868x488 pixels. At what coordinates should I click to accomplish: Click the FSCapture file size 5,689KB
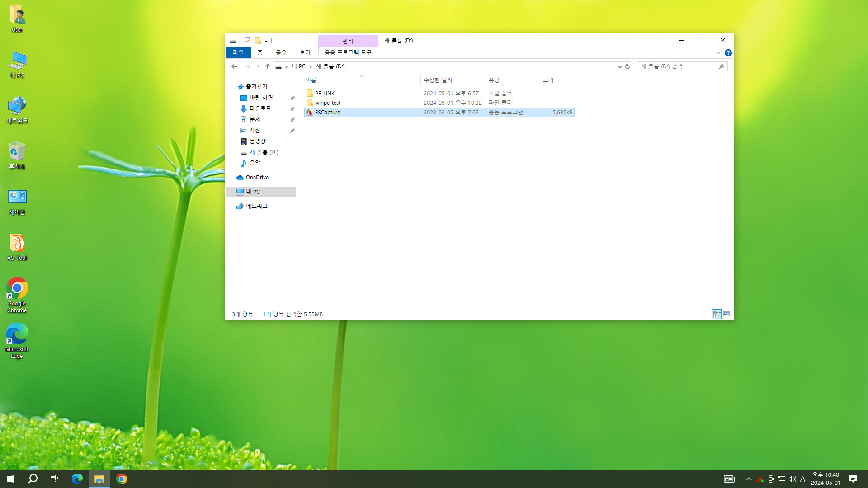(x=562, y=113)
